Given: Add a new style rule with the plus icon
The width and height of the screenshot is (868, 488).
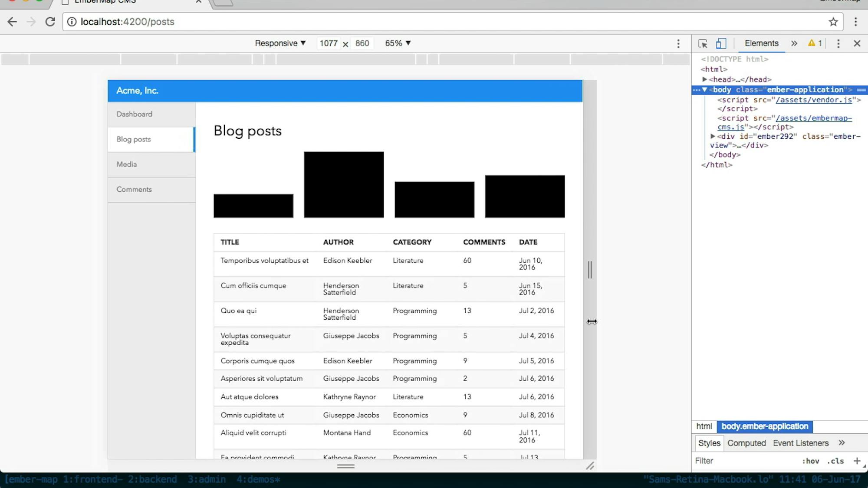Looking at the screenshot, I should tap(857, 461).
